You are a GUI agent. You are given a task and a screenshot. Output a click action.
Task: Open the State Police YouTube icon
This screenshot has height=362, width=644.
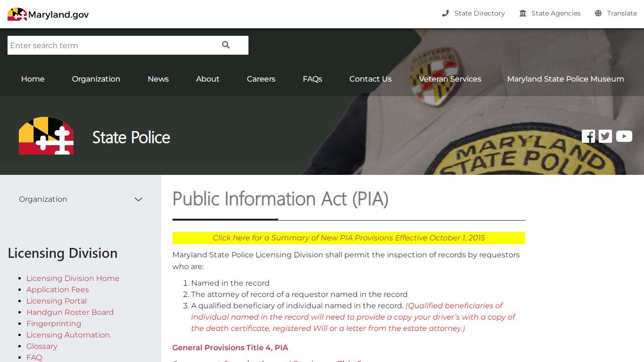(624, 136)
